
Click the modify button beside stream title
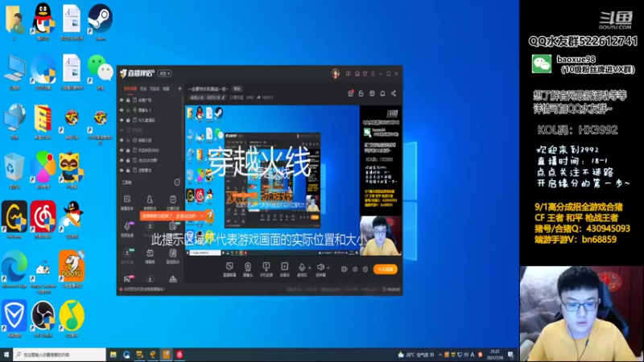click(237, 88)
